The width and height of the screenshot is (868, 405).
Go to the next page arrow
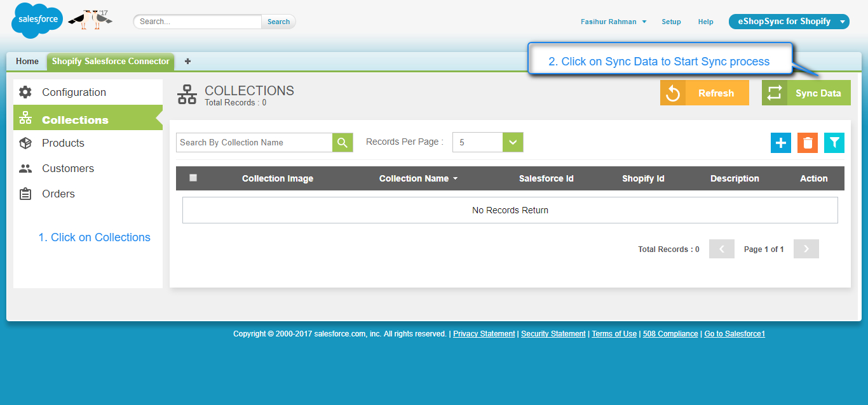(806, 249)
